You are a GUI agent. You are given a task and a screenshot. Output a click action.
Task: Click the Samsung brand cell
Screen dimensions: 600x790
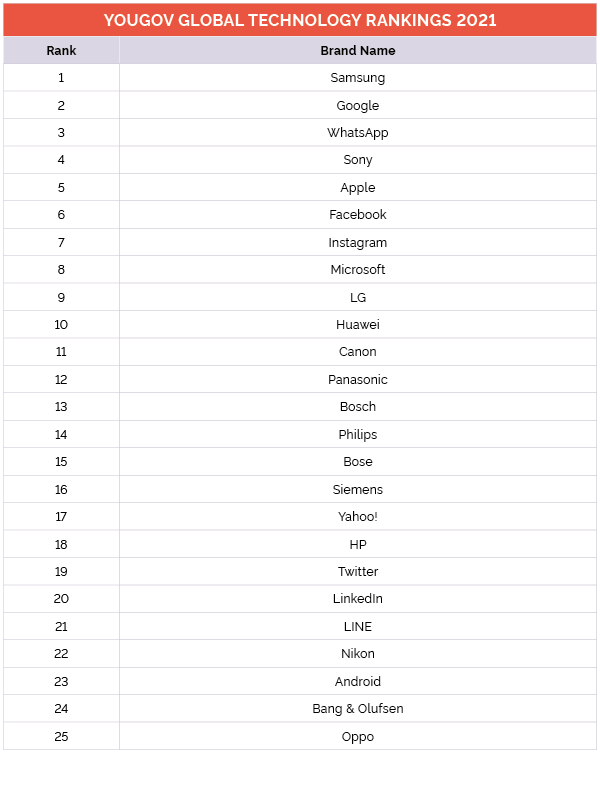click(358, 78)
